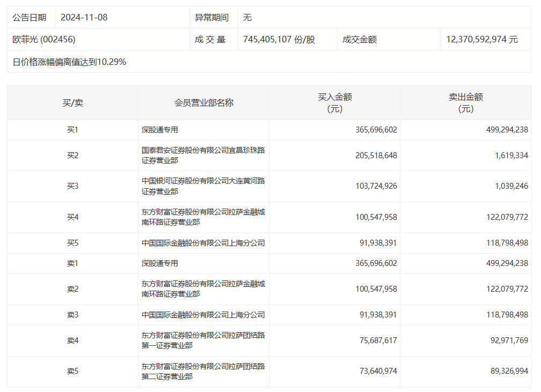The width and height of the screenshot is (541, 392).
Task: Select buy amount 205,518,648 in 买2 row
Action: pyautogui.click(x=376, y=156)
